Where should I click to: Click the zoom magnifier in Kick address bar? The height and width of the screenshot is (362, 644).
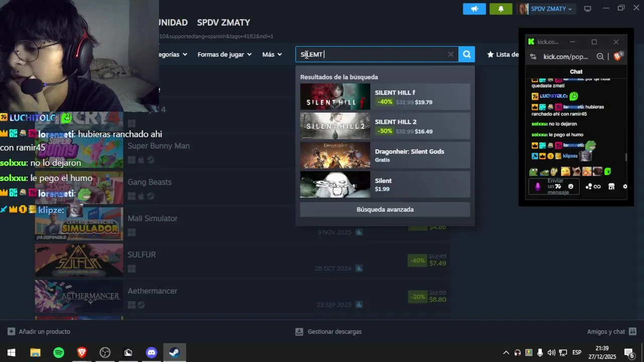(x=600, y=57)
